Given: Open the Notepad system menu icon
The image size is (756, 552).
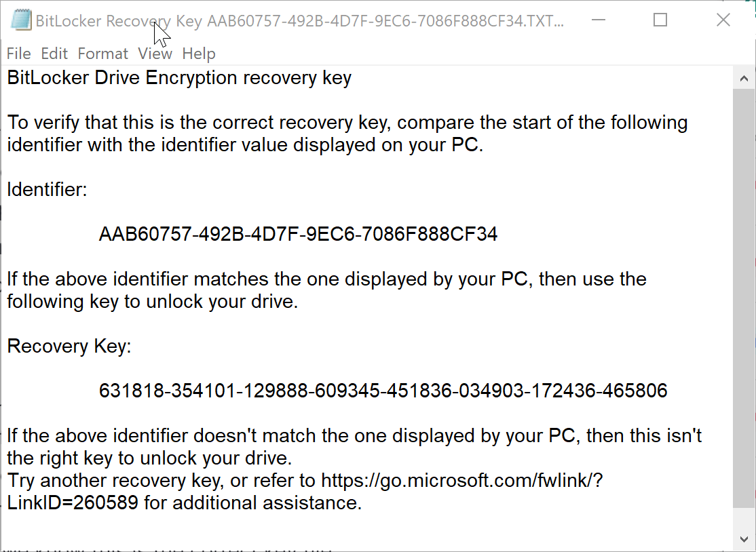Looking at the screenshot, I should click(22, 19).
